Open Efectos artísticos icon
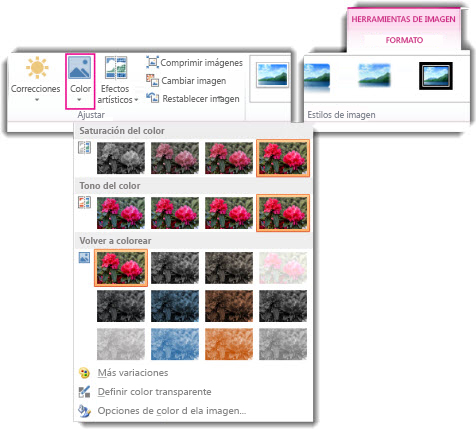 (x=116, y=67)
